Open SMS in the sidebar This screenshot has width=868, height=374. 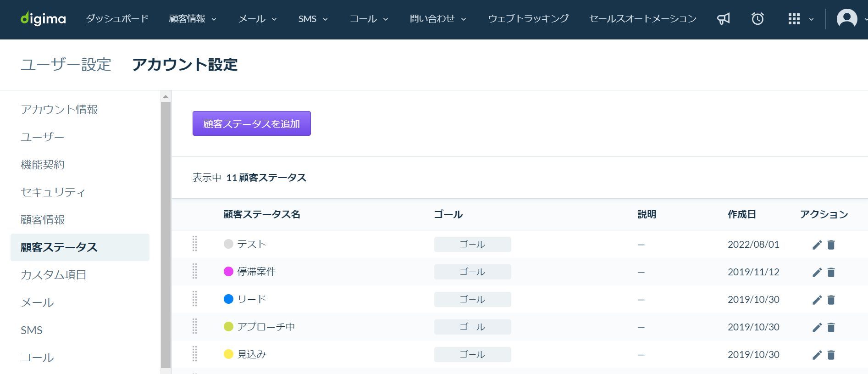32,330
